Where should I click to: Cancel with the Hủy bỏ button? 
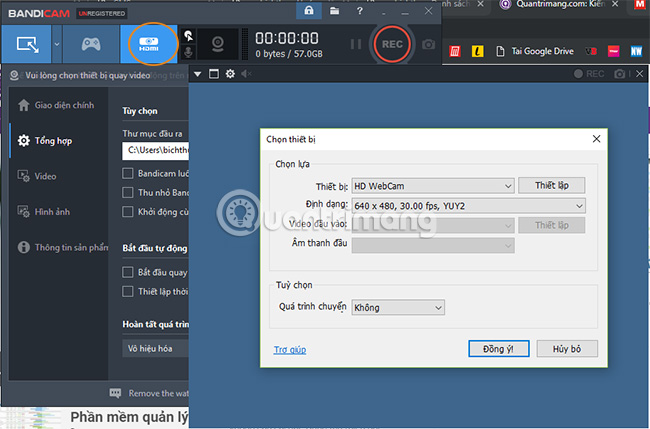tap(567, 349)
